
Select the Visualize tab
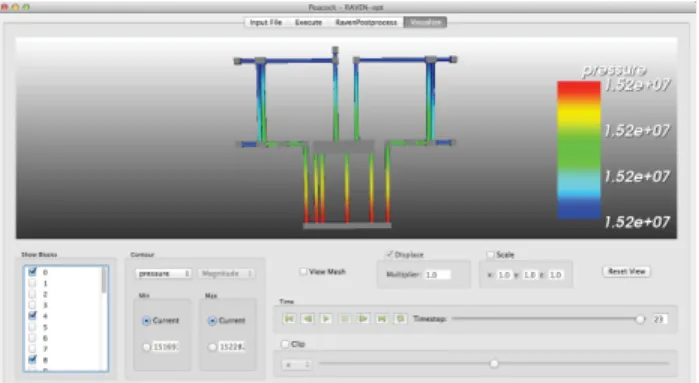pos(425,22)
